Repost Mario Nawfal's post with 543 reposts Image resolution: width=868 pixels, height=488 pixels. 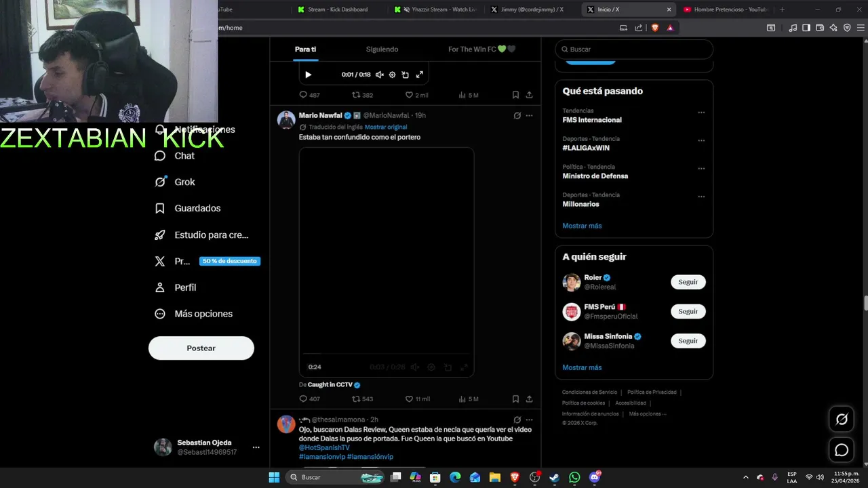tap(362, 399)
